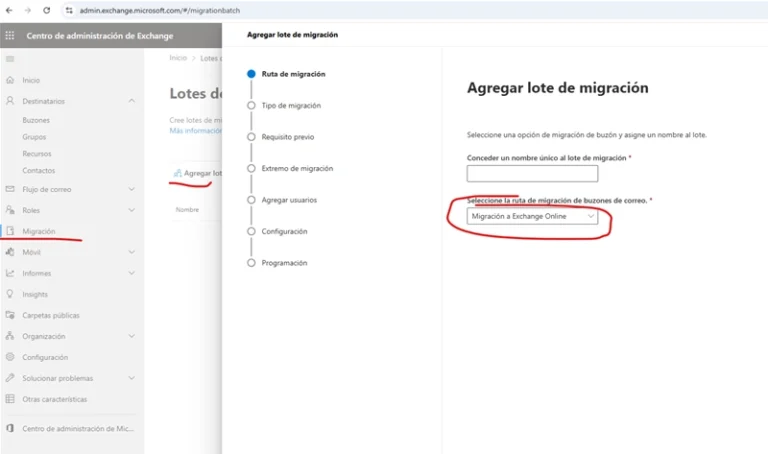Click the browser forward arrow
The image size is (768, 454).
pyautogui.click(x=27, y=10)
